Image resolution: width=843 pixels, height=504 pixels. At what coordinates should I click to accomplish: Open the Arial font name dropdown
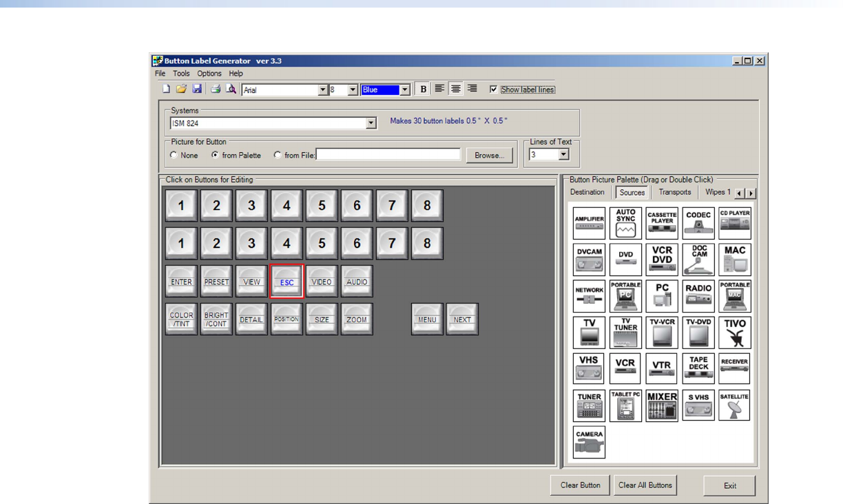[x=322, y=90]
